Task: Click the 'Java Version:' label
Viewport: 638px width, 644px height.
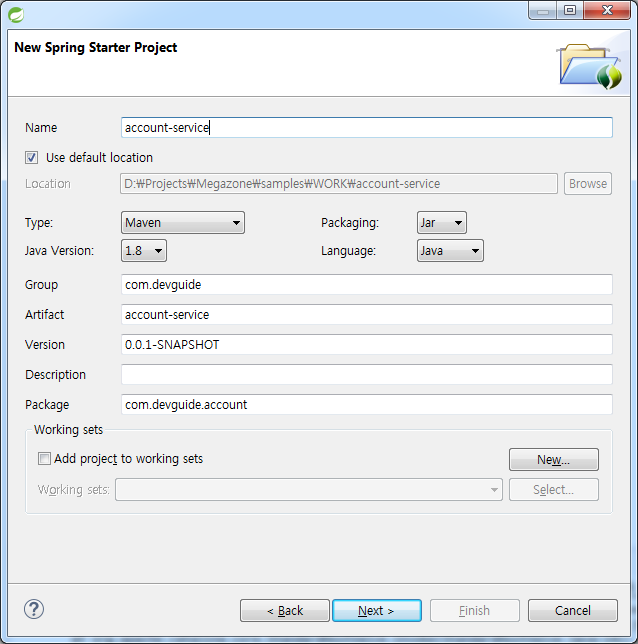Action: click(x=60, y=251)
